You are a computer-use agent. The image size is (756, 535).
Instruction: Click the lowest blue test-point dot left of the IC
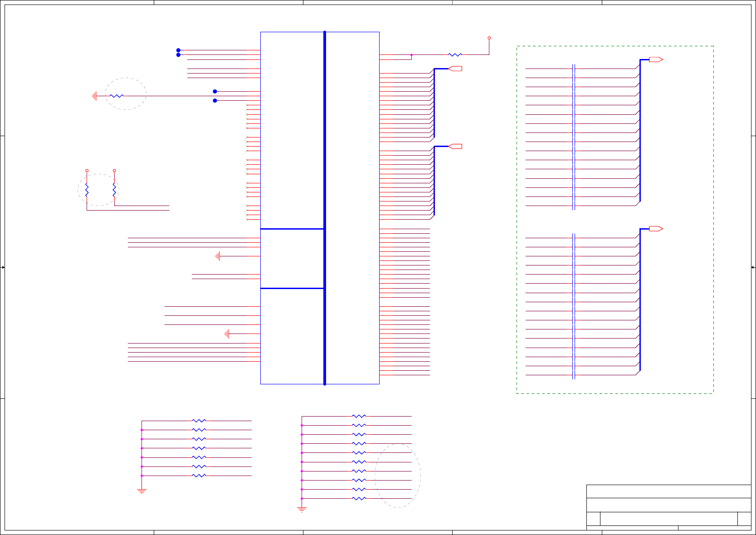point(215,100)
